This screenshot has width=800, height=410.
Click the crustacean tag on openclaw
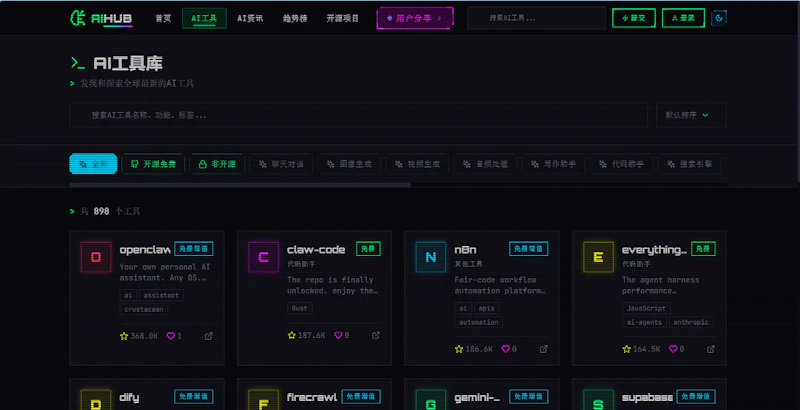(x=144, y=310)
